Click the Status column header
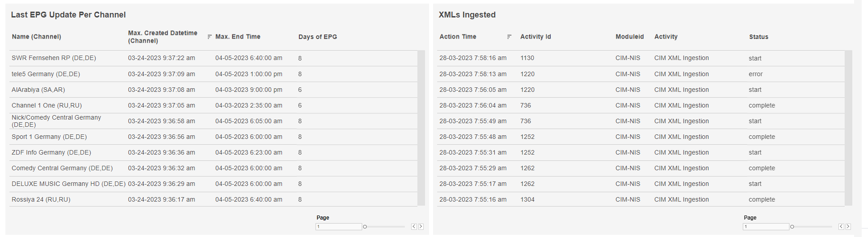Image resolution: width=868 pixels, height=237 pixels. click(758, 37)
